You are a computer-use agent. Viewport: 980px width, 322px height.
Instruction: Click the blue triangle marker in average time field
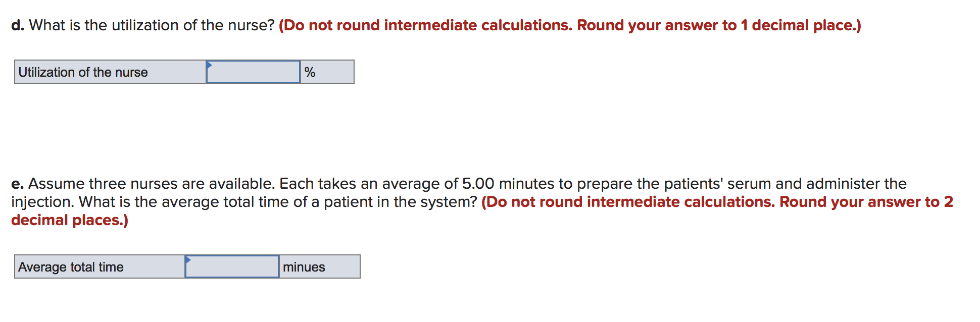188,259
